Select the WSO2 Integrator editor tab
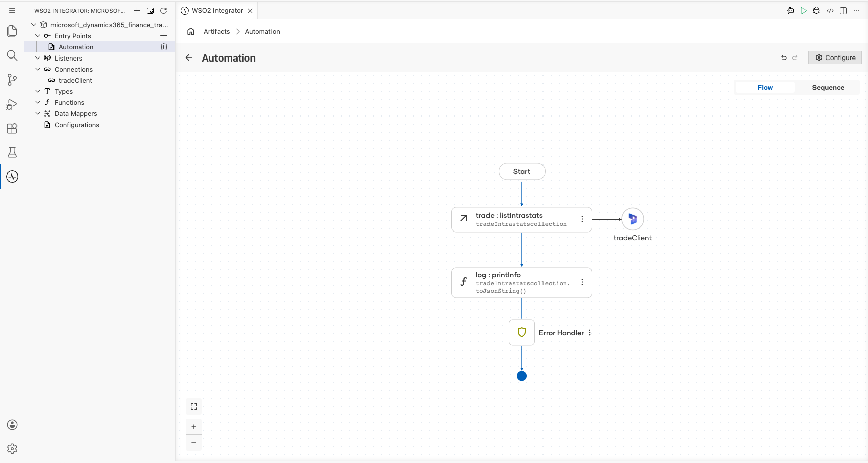Viewport: 868px width, 463px height. click(x=217, y=11)
